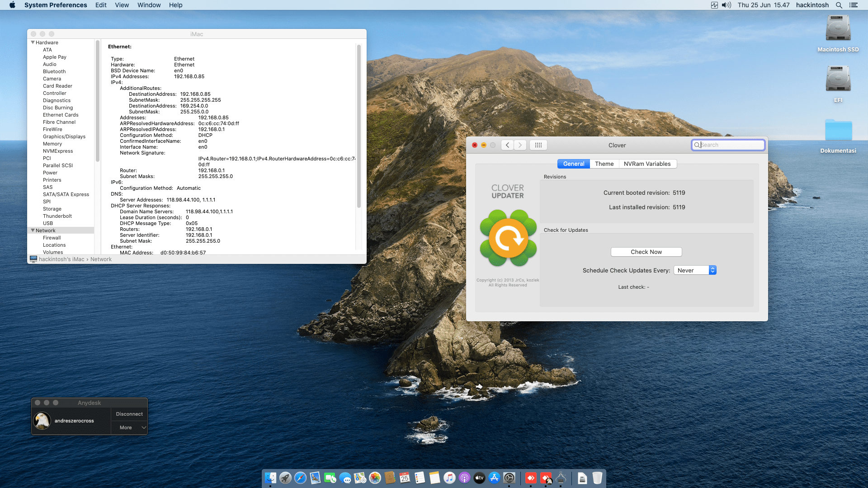Go back with the left arrow button
This screenshot has height=488, width=868.
[507, 145]
